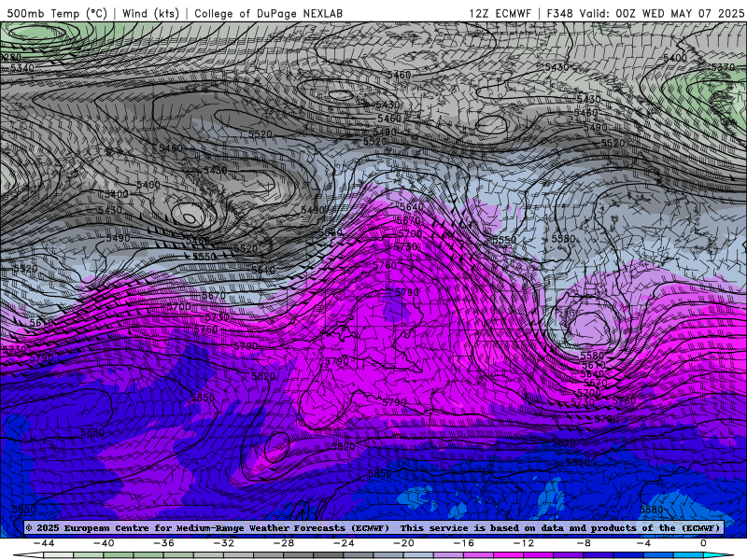This screenshot has height=560, width=747.
Task: Select the "College of DuPage NEXLAB" text
Action: (268, 13)
